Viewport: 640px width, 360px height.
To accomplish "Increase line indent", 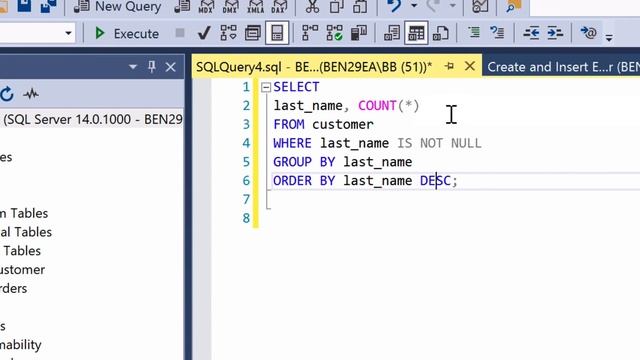I will pos(555,33).
